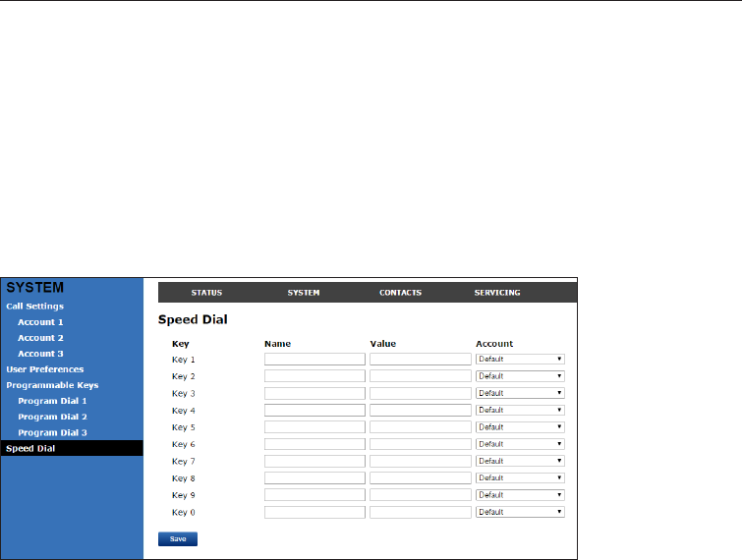Viewport: 742px width, 560px height.
Task: Open Account dropdown for Key 6
Action: (520, 444)
